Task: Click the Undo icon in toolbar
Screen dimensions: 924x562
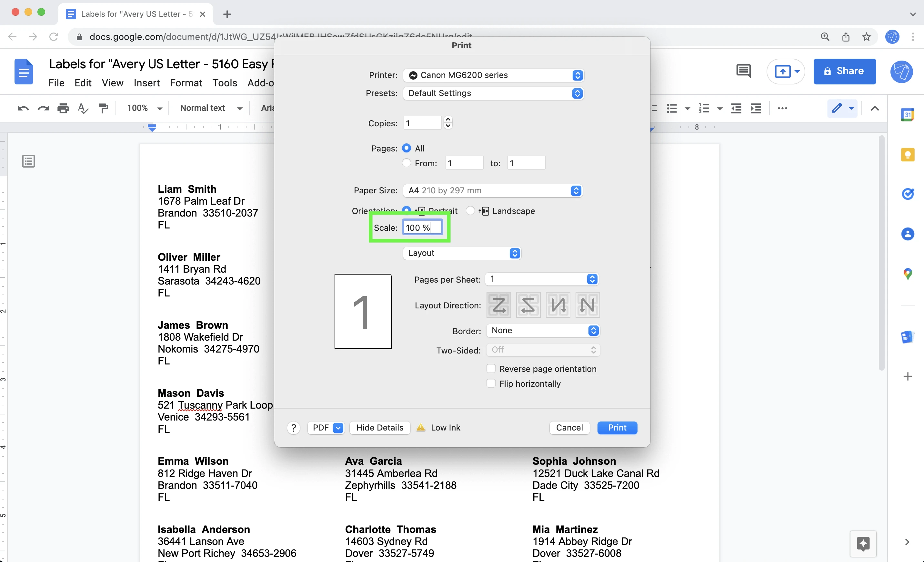Action: (23, 107)
